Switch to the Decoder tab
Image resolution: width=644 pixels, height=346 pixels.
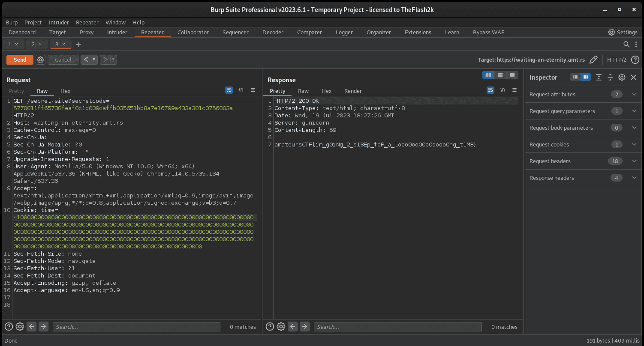[x=273, y=33]
